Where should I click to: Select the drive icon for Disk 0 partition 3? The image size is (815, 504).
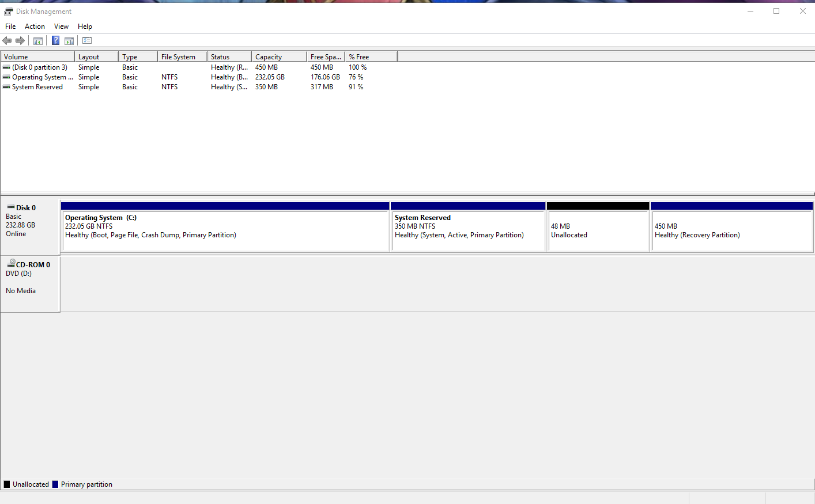pyautogui.click(x=6, y=67)
